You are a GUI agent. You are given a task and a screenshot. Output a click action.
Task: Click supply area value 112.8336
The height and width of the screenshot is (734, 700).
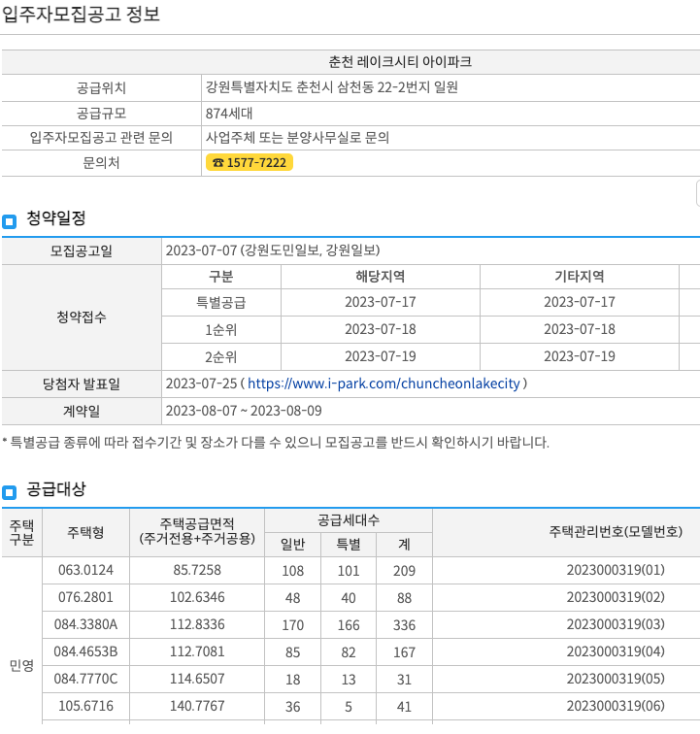(x=197, y=624)
